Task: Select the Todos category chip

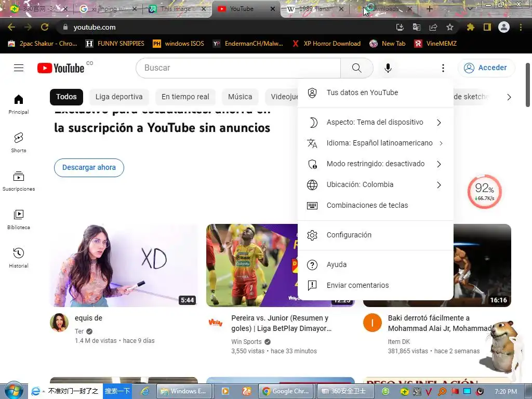Action: point(66,97)
